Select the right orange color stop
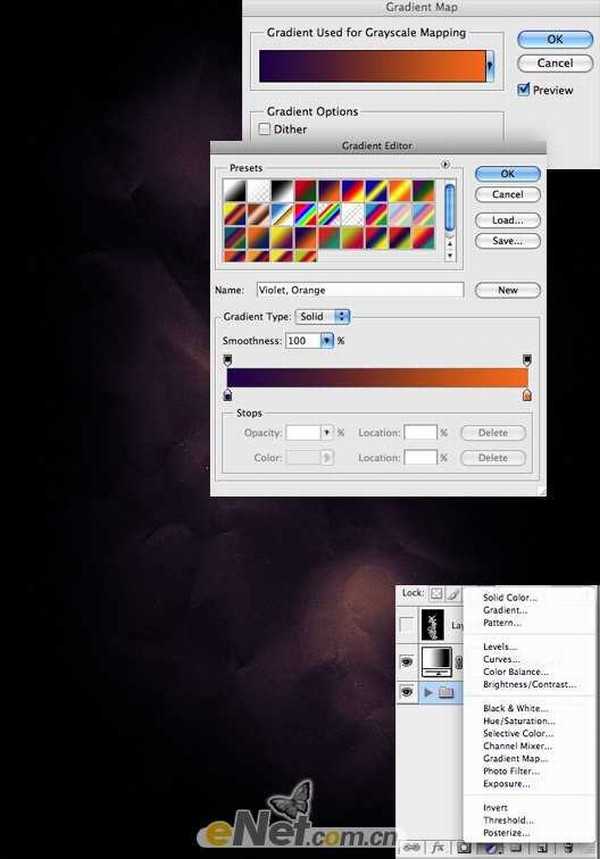The width and height of the screenshot is (600, 859). tap(527, 395)
